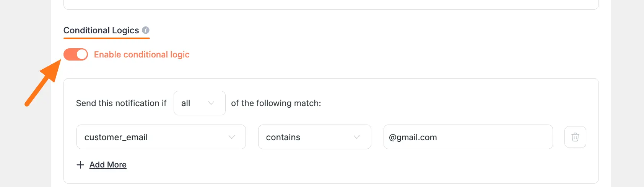Viewport: 644px width, 187px height.
Task: Click the 'Enable conditional logic' label text
Action: 141,54
